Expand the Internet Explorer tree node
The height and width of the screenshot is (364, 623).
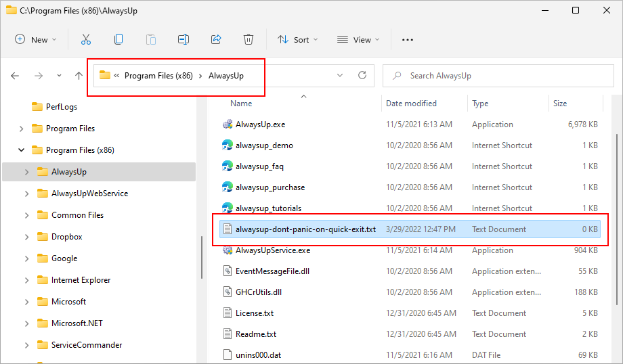26,280
